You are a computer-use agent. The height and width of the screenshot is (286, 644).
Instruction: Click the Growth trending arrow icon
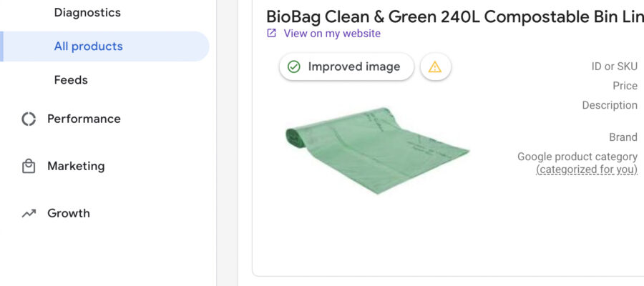[29, 213]
